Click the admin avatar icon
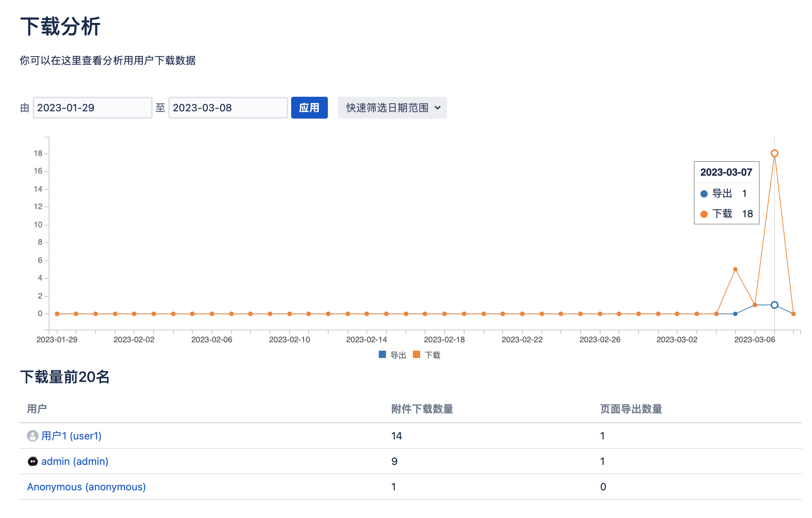The width and height of the screenshot is (812, 518). pos(32,461)
